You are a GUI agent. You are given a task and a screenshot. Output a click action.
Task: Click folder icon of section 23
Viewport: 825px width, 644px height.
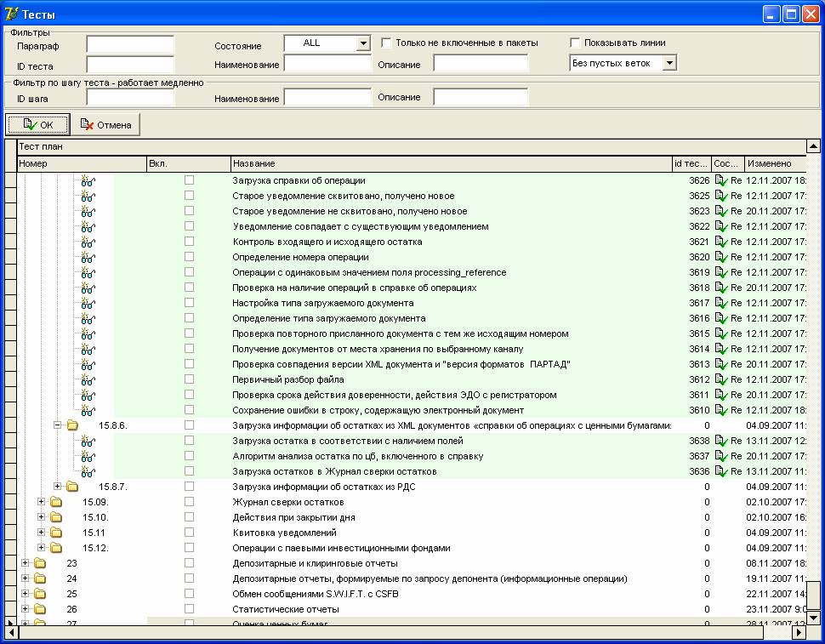pos(39,563)
